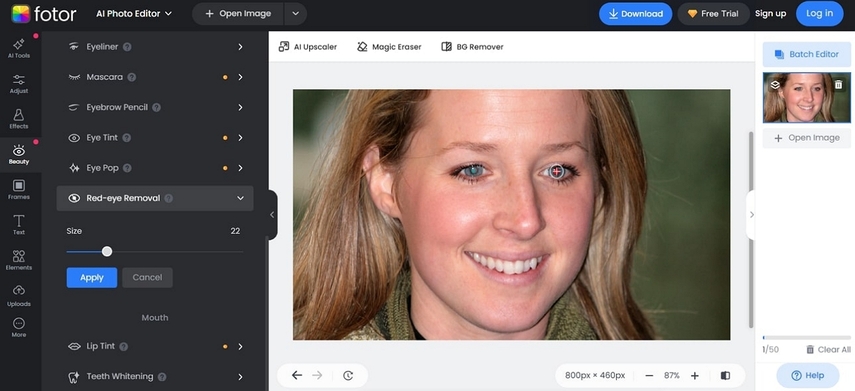The height and width of the screenshot is (391, 855).
Task: Click the Size slider handle
Action: (x=107, y=251)
